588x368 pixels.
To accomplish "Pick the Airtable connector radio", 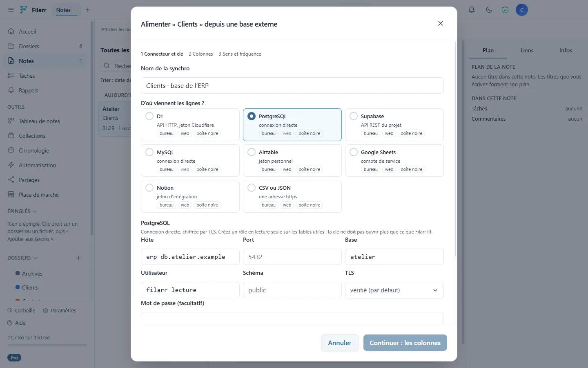I will [252, 152].
